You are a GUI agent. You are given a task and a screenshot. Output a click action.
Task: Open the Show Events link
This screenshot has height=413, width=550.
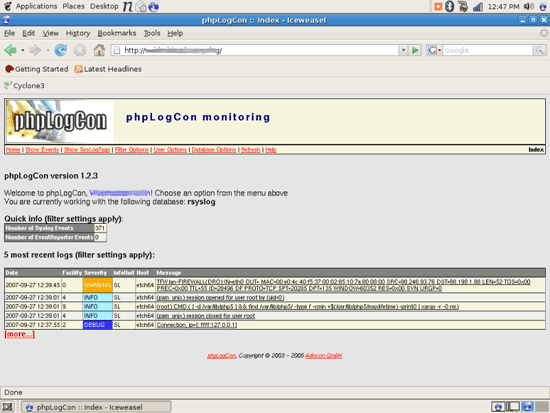click(42, 150)
